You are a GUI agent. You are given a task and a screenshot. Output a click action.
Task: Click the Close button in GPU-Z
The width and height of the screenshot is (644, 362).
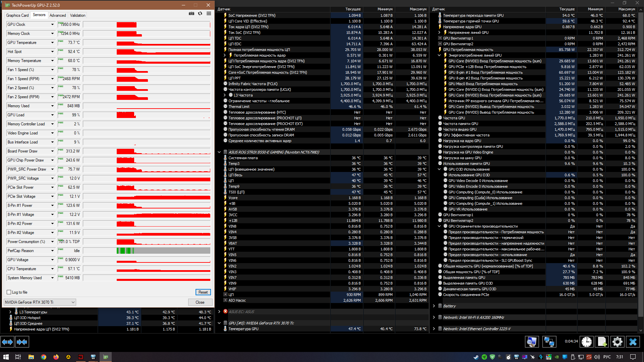click(200, 302)
